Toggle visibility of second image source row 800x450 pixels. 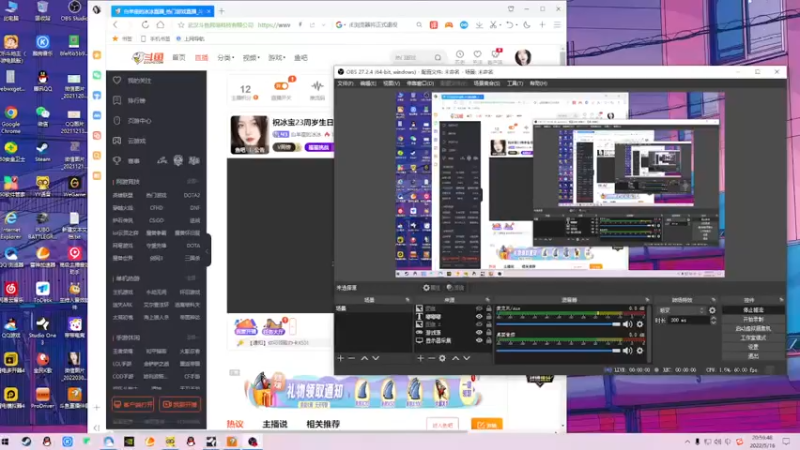point(479,324)
